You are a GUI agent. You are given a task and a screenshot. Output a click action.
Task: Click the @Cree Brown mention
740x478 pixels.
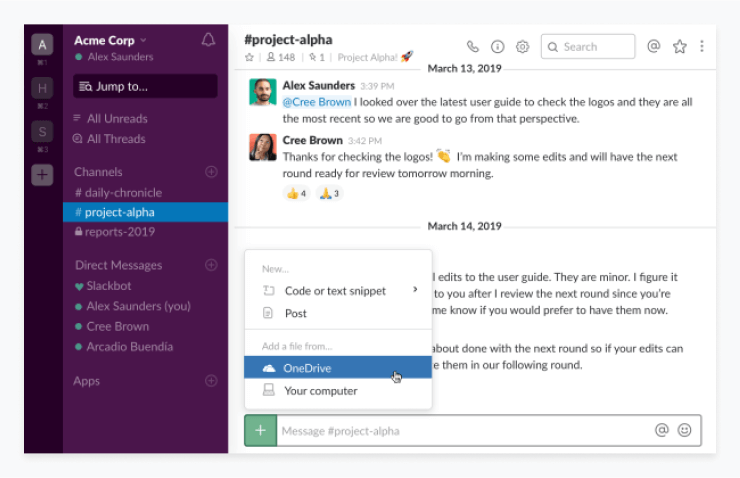[x=317, y=102]
